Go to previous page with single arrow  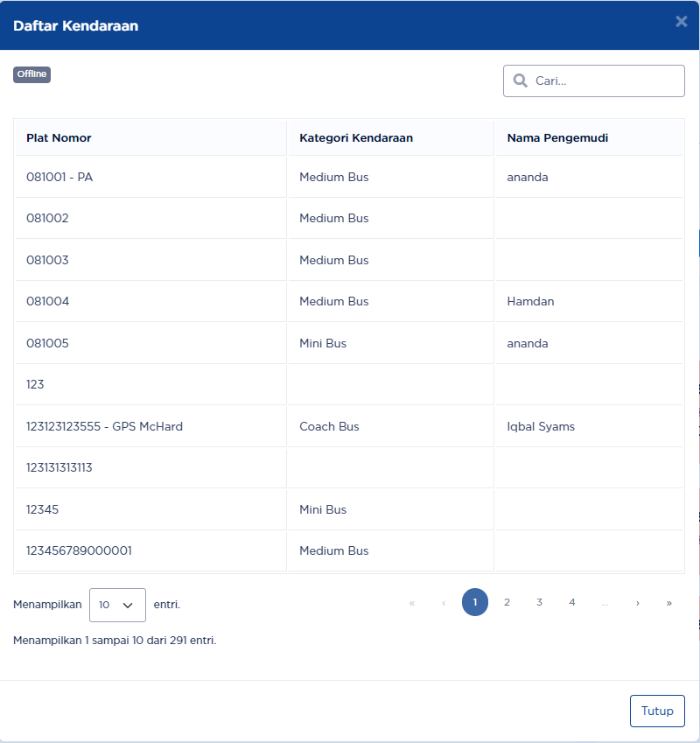coord(444,603)
